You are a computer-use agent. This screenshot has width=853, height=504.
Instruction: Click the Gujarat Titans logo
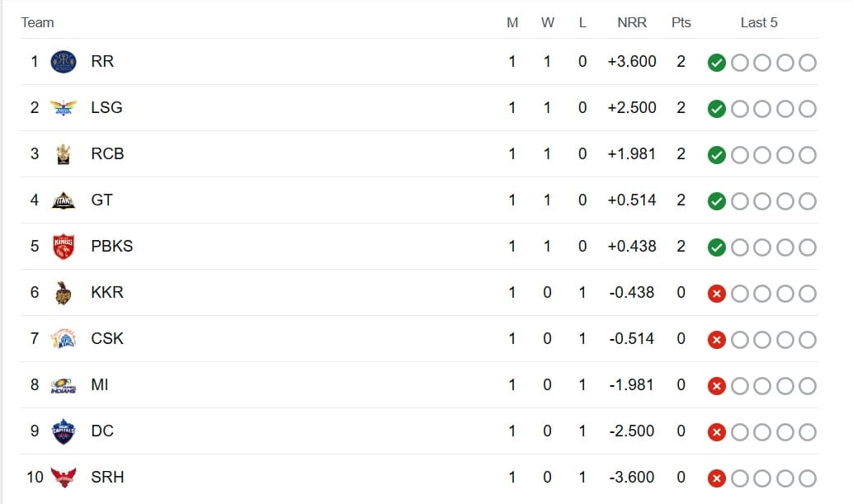coord(63,200)
